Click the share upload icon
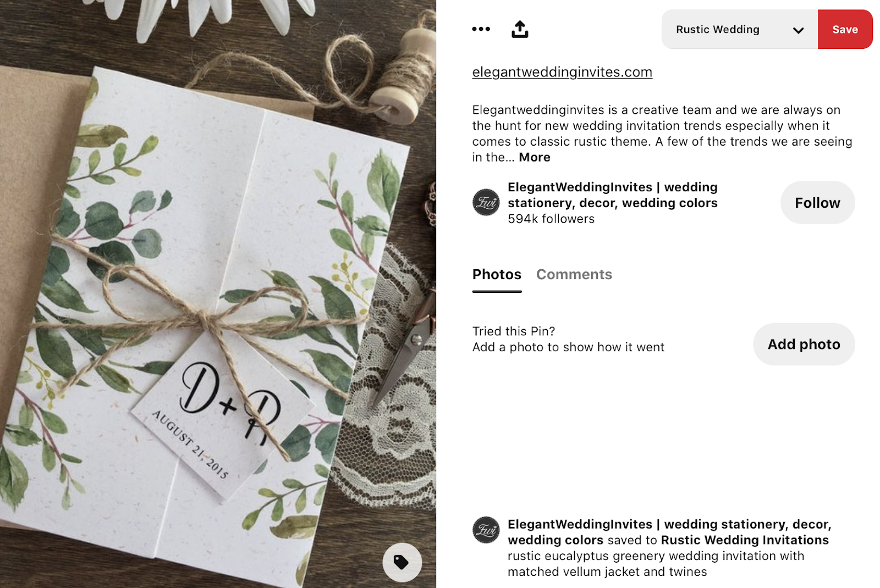The width and height of the screenshot is (880, 588). tap(520, 29)
